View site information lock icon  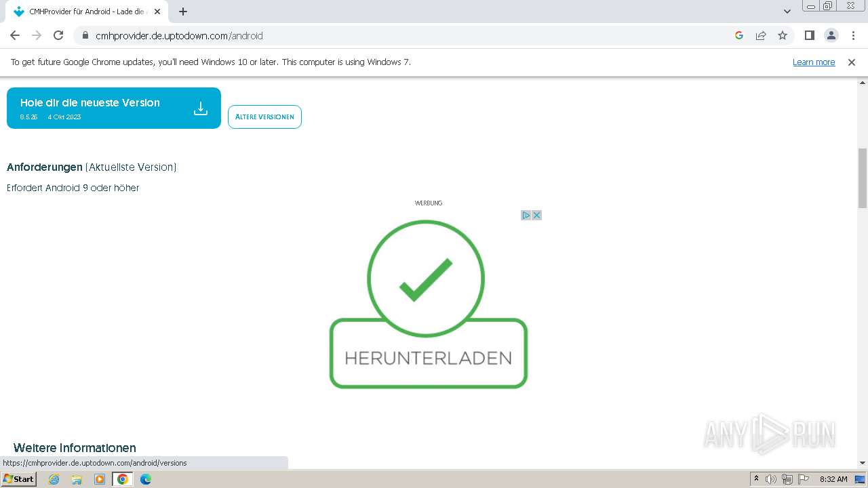[85, 35]
